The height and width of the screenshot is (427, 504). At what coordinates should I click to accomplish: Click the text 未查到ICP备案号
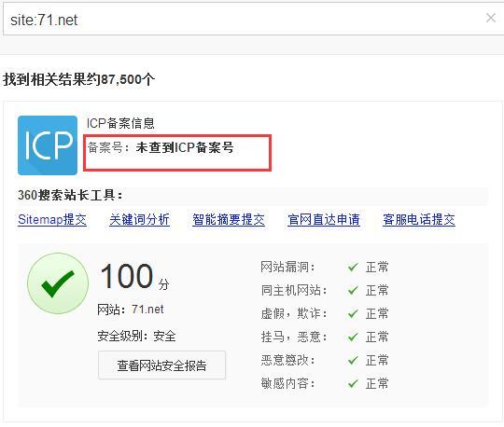tap(185, 147)
